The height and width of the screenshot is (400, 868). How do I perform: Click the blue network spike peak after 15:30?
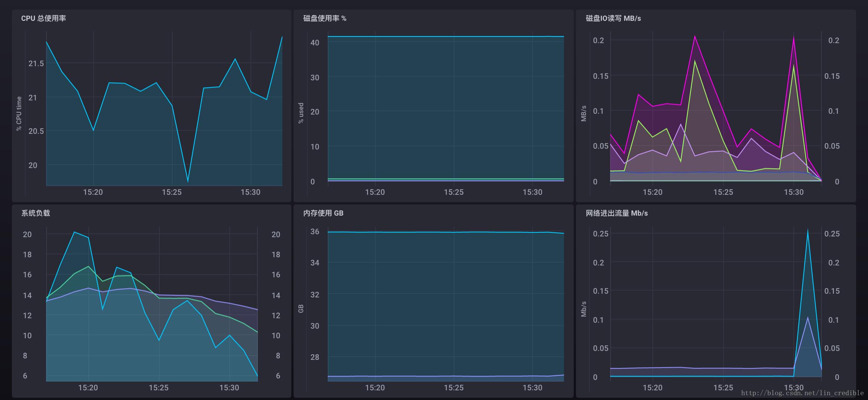point(808,230)
